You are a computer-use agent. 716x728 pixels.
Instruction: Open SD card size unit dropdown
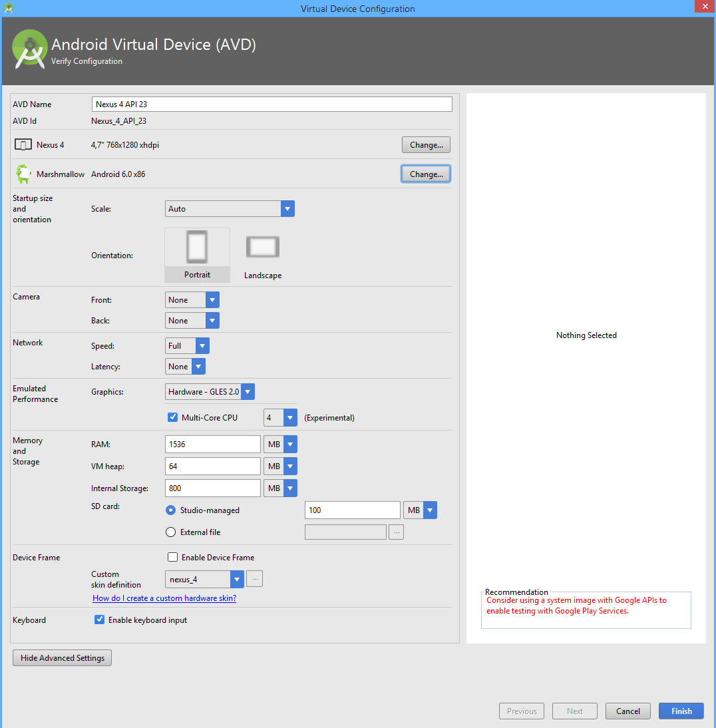421,510
